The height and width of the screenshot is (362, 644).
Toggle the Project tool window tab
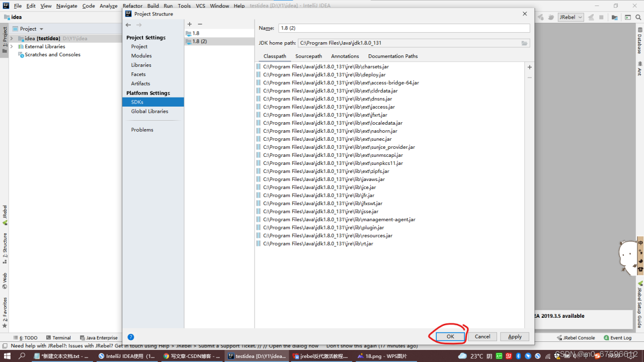click(5, 40)
